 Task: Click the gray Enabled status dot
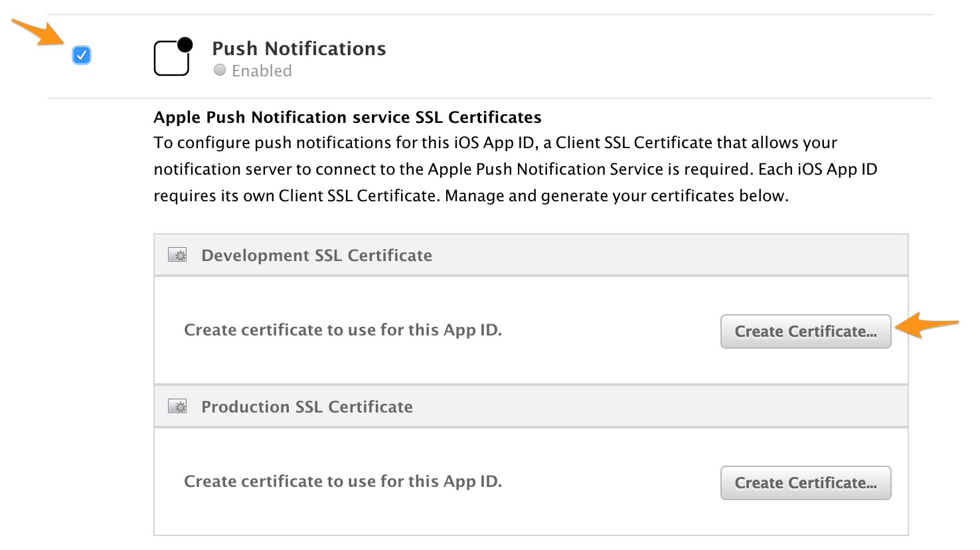[220, 70]
